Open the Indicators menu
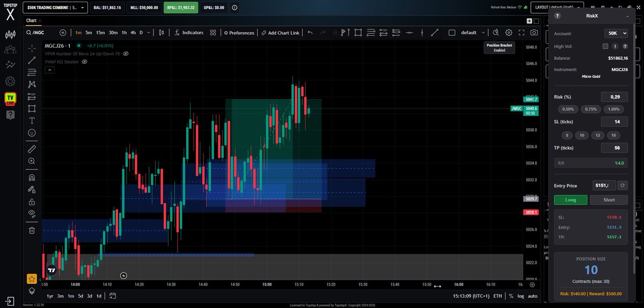 pos(188,33)
